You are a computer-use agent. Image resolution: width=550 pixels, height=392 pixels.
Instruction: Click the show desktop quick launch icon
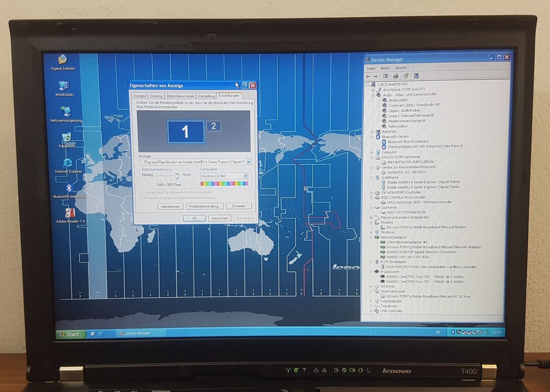[93, 333]
